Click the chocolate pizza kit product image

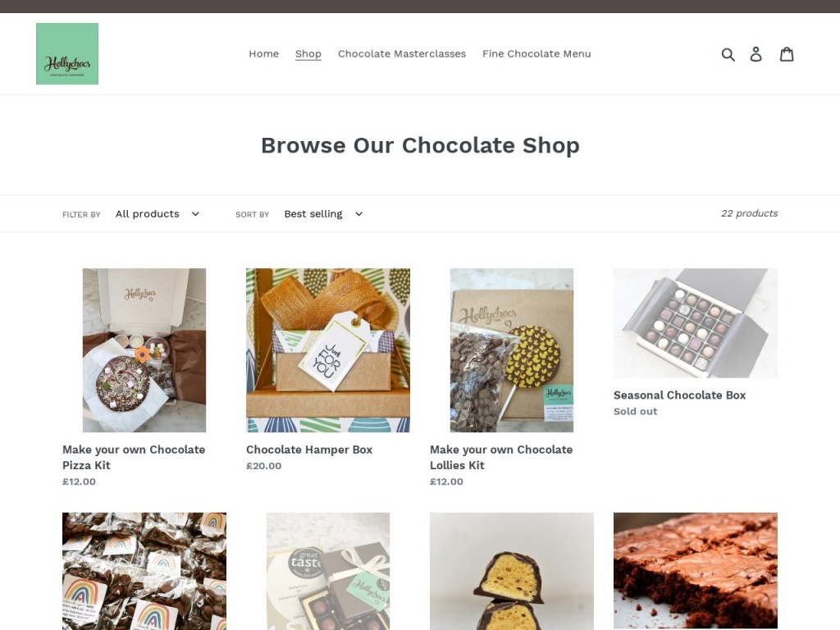point(144,350)
